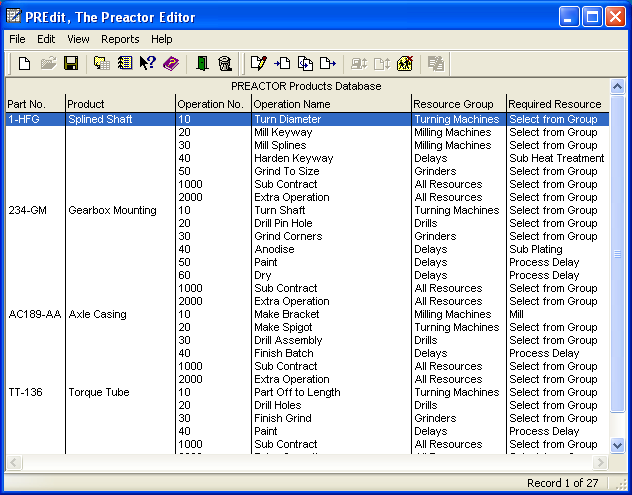Save using the floppy disk icon
The height and width of the screenshot is (495, 632).
71,63
